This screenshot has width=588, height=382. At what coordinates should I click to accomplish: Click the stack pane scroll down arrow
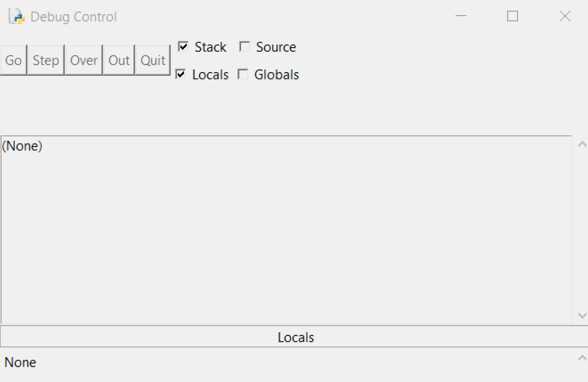click(582, 316)
